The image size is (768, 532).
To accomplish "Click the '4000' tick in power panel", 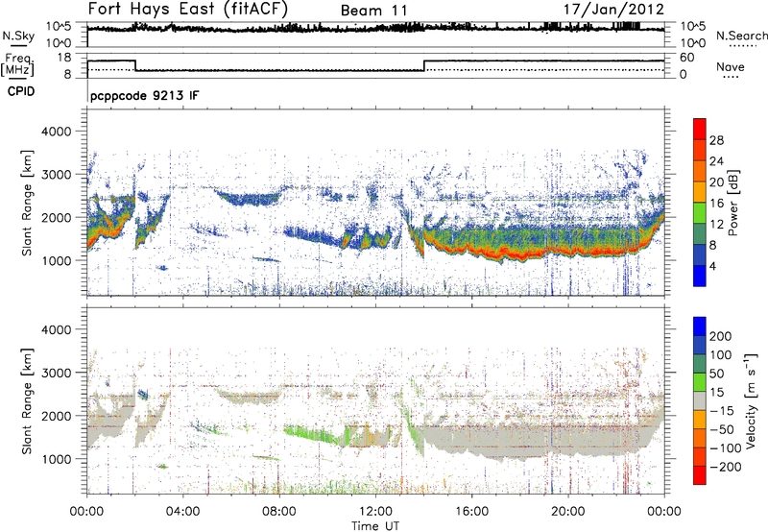I will point(56,132).
